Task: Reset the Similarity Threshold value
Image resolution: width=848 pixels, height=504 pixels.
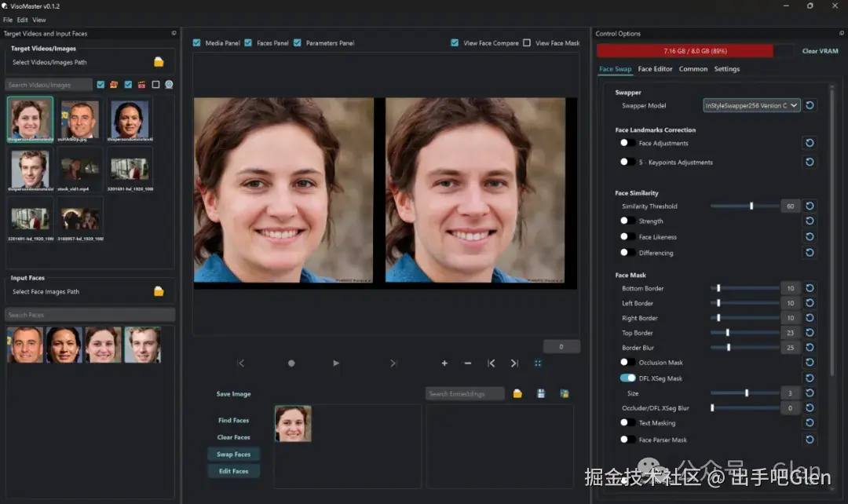Action: tap(810, 206)
